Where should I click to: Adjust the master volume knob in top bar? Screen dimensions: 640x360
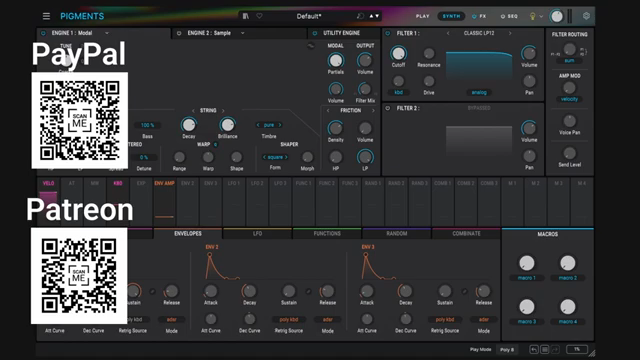[x=557, y=16]
